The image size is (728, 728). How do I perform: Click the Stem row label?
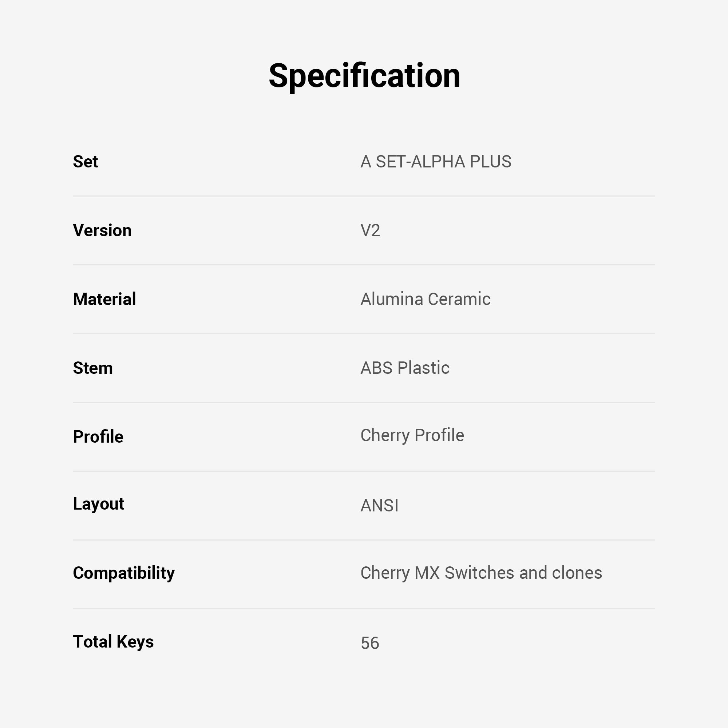(93, 368)
